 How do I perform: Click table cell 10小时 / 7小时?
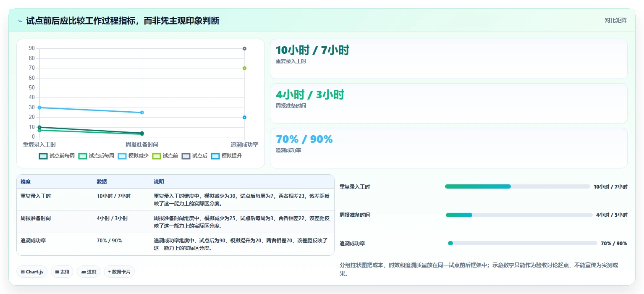coord(113,196)
